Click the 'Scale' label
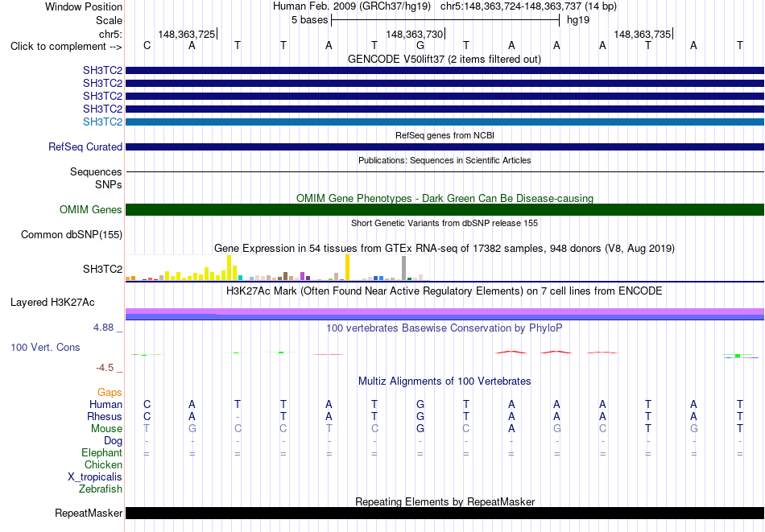Viewport: 765px width, 532px height. click(x=109, y=20)
